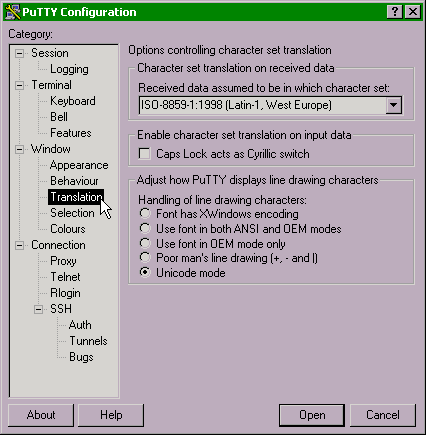426x435 pixels.
Task: Collapse the SSH tree node
Action: pyautogui.click(x=39, y=309)
